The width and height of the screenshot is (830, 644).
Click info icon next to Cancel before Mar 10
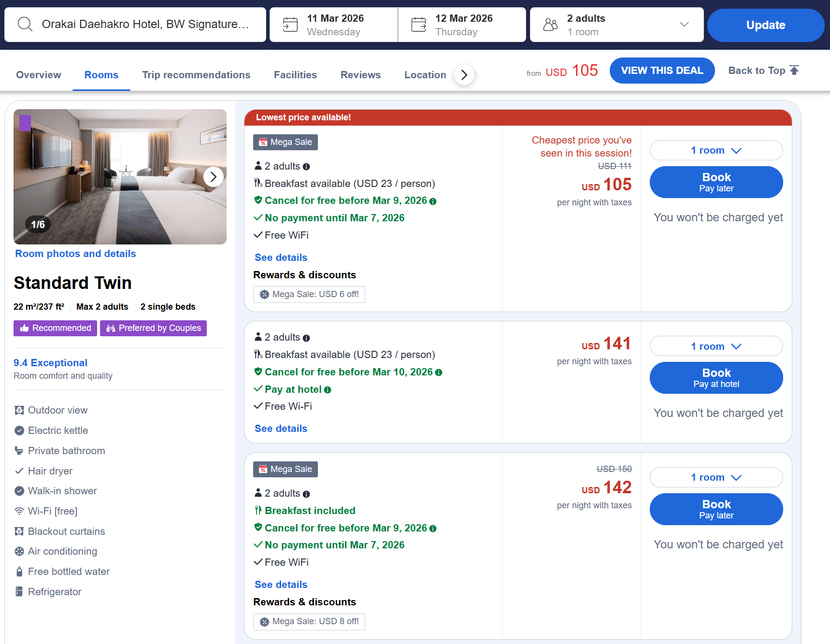(x=439, y=372)
